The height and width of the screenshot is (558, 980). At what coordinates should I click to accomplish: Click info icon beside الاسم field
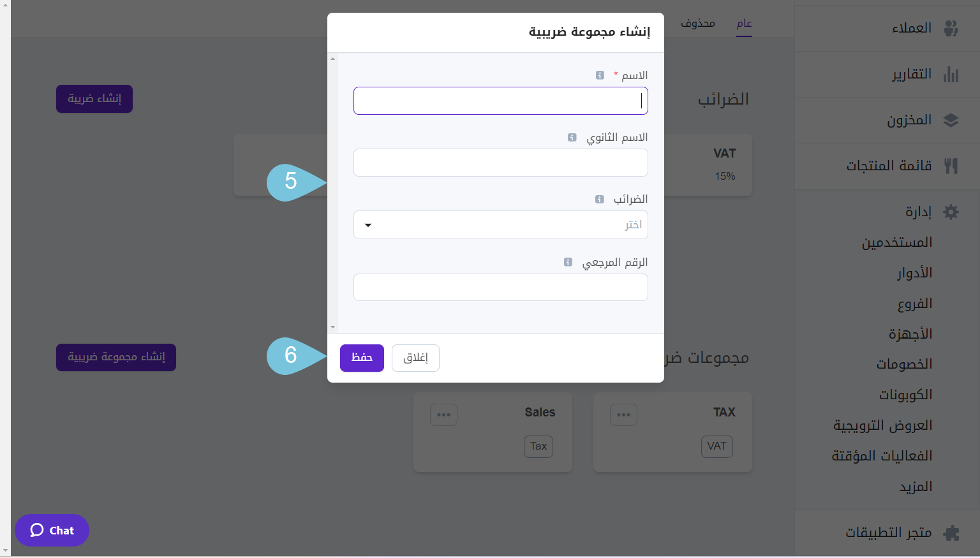pos(600,75)
